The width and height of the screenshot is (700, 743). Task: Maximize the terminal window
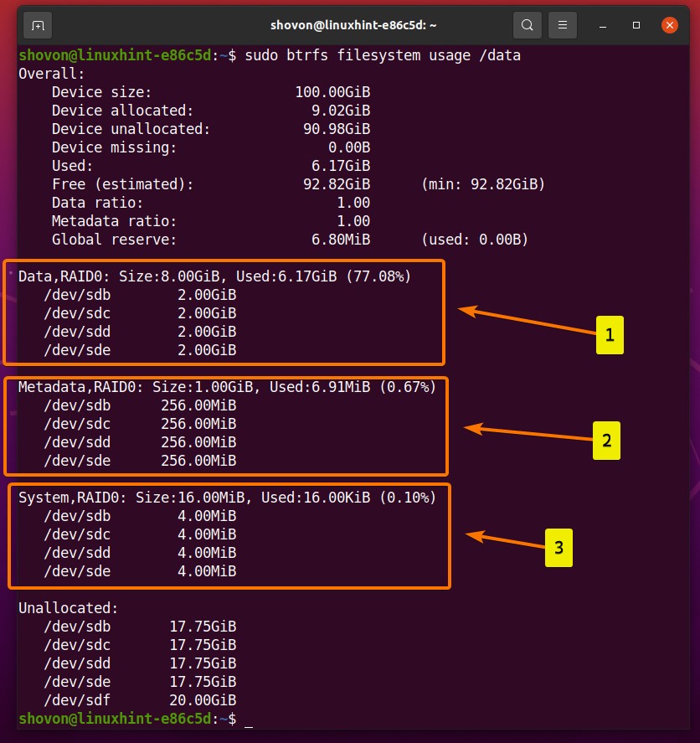(636, 26)
